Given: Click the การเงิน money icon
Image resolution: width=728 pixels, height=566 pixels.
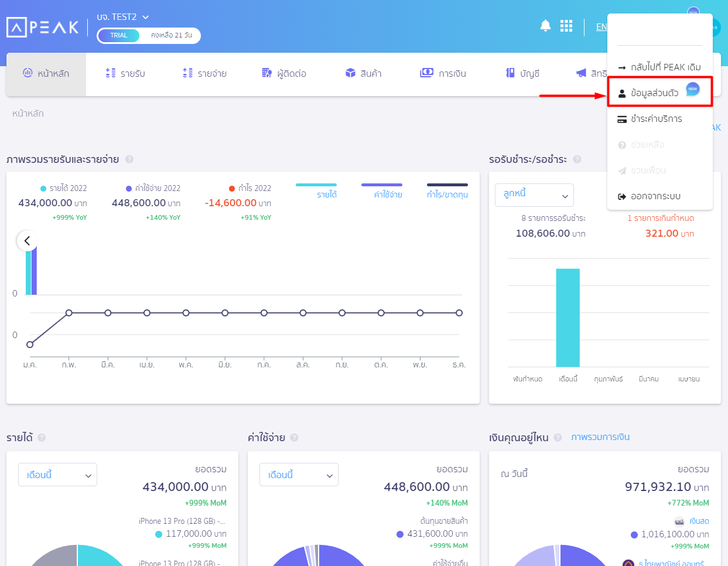Looking at the screenshot, I should tap(426, 73).
